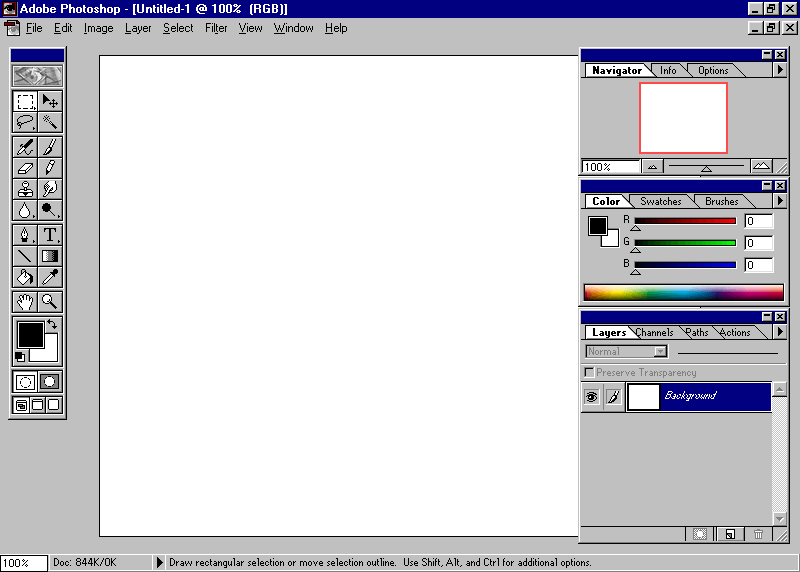Select the Hand tool

pos(25,302)
